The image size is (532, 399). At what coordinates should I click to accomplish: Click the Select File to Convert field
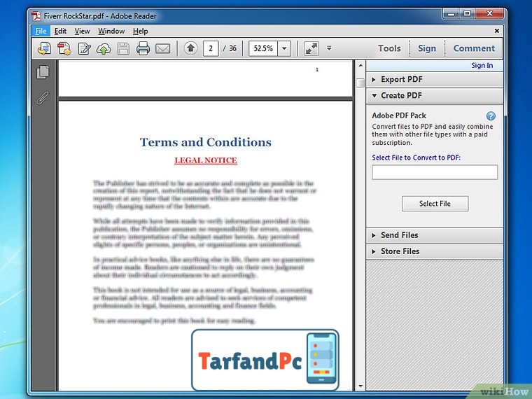[x=435, y=172]
